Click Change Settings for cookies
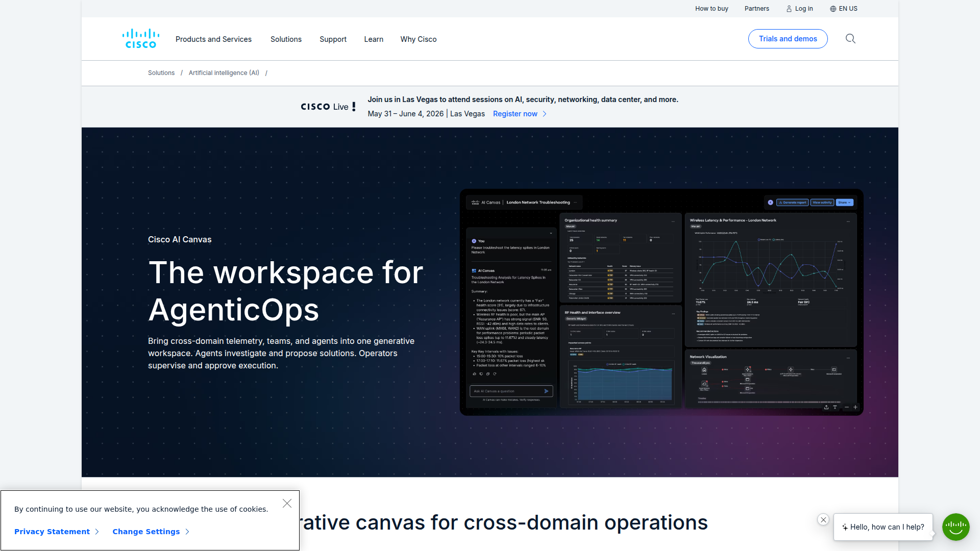 [146, 532]
